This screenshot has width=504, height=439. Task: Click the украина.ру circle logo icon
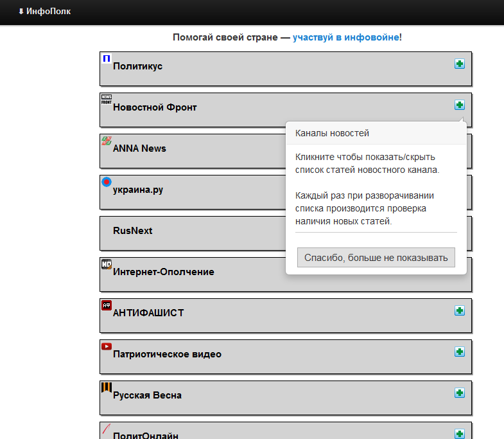click(107, 182)
